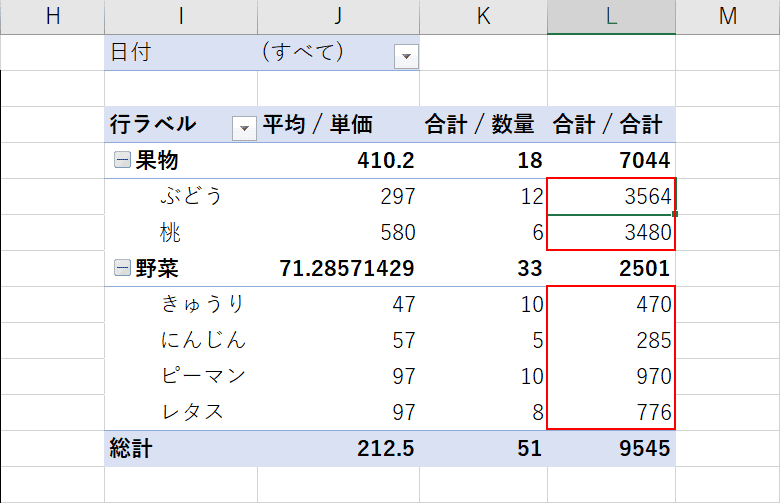Click the 平均 / 単価 header cell

click(338, 124)
